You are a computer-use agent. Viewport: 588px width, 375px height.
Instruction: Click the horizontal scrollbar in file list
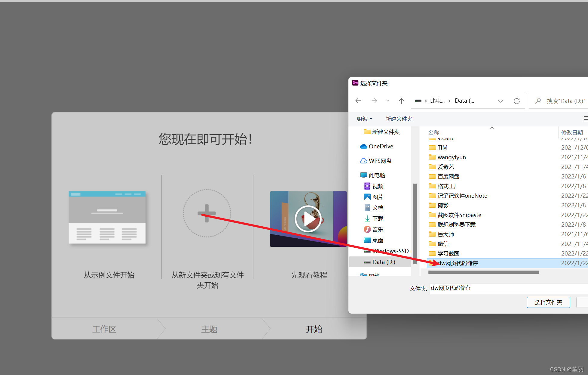click(483, 272)
